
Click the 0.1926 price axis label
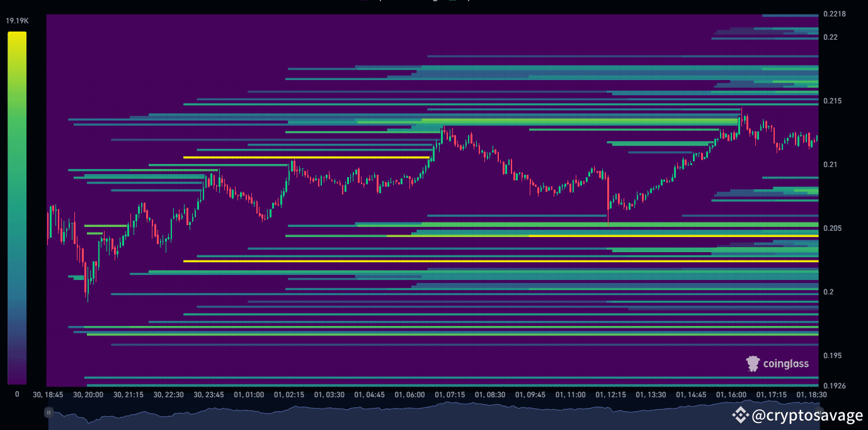tap(834, 385)
